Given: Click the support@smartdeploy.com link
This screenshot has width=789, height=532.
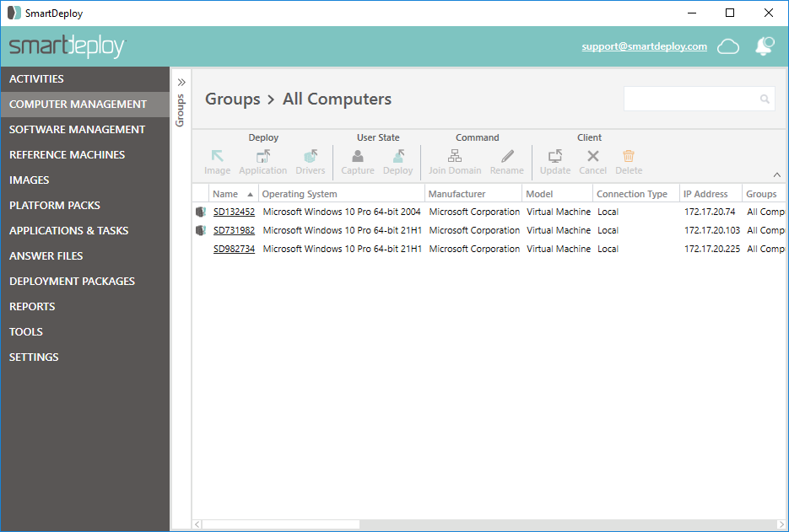Looking at the screenshot, I should (644, 46).
